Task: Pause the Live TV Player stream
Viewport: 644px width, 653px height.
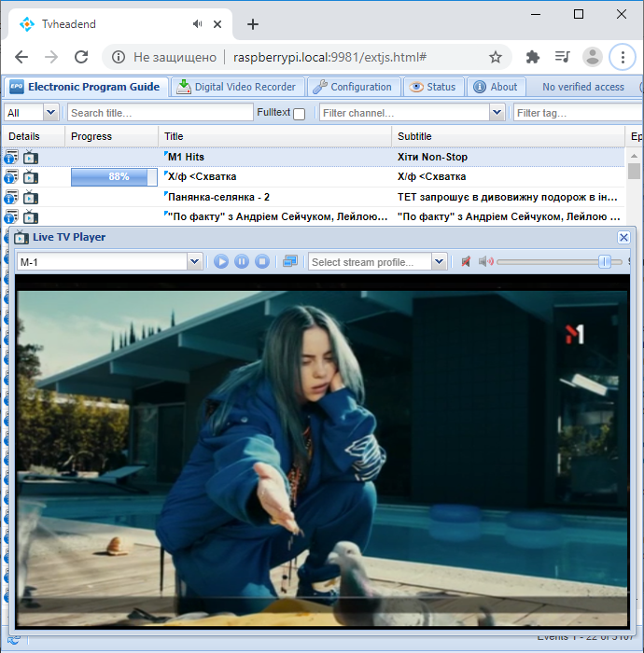Action: (x=242, y=261)
